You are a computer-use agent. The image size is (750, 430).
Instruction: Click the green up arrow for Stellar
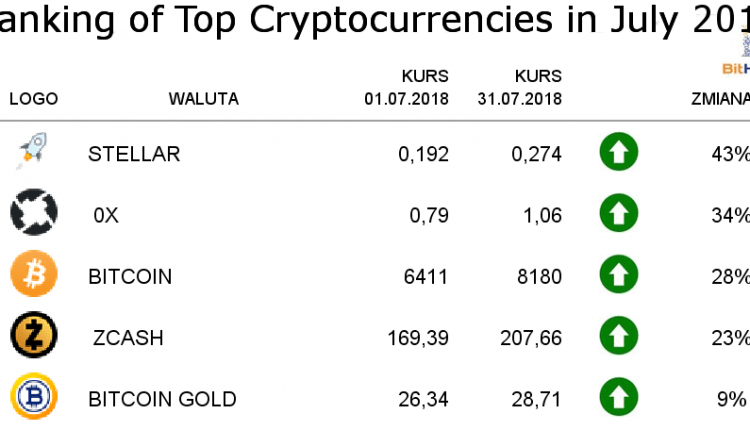pos(619,153)
